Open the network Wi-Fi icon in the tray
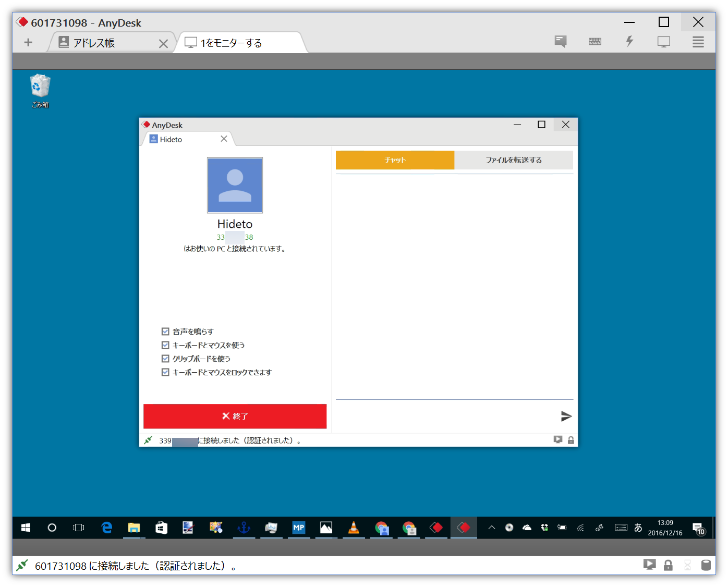Image resolution: width=728 pixels, height=587 pixels. click(580, 528)
